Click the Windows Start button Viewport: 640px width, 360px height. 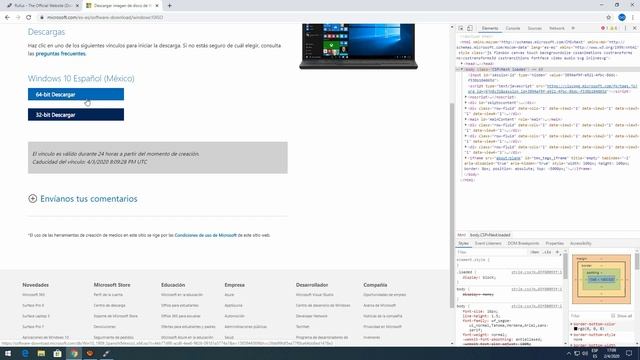(x=8, y=353)
